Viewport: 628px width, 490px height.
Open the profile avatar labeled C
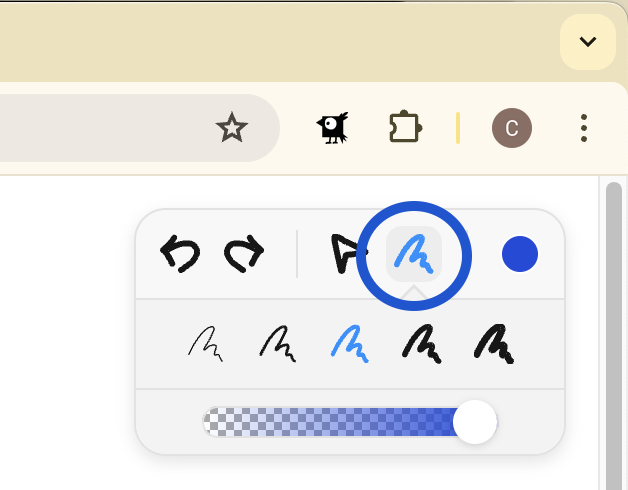(x=512, y=128)
